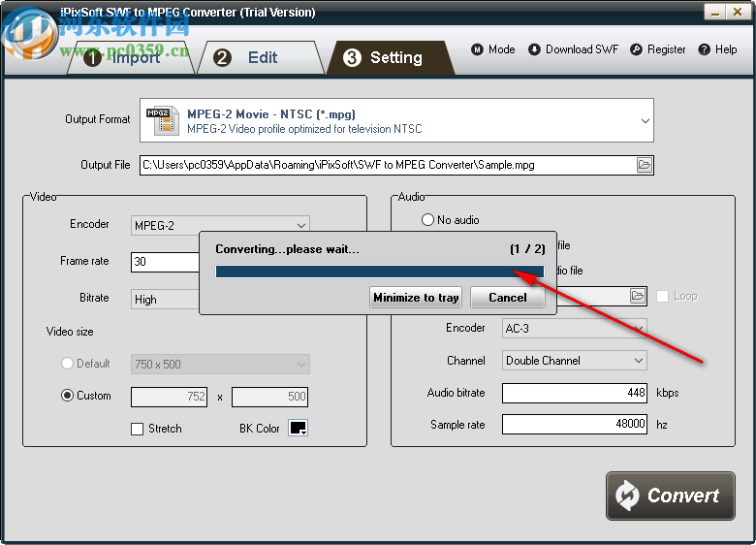
Task: Select the No audio radio button
Action: point(427,220)
